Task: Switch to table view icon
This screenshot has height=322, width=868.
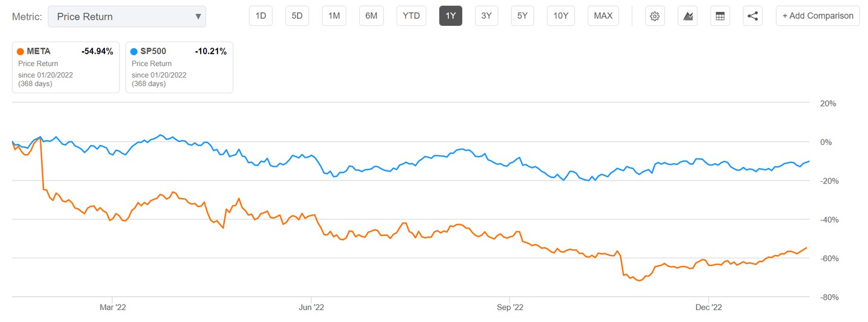Action: [x=720, y=16]
